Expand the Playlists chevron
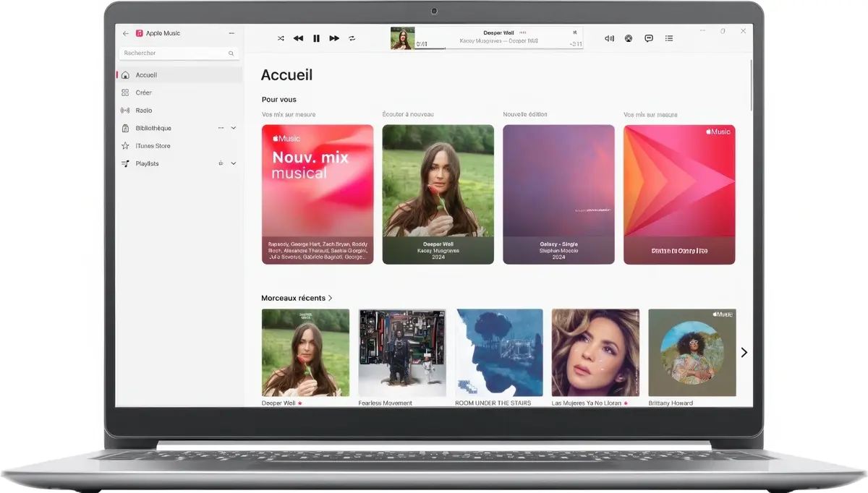 [x=233, y=163]
